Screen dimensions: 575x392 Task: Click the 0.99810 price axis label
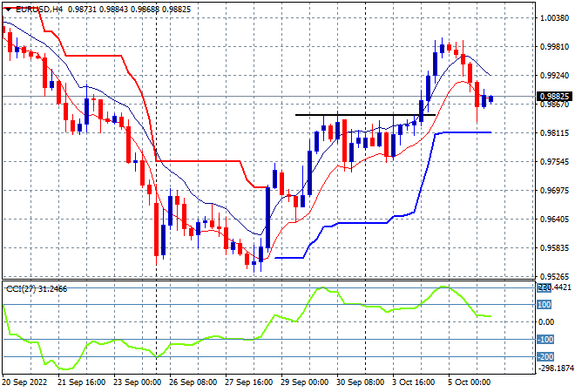(555, 46)
